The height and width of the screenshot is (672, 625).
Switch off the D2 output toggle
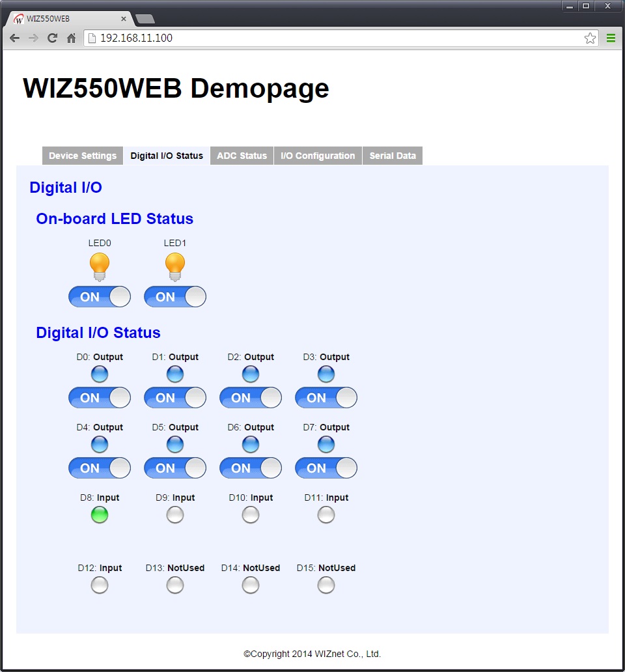[x=251, y=397]
